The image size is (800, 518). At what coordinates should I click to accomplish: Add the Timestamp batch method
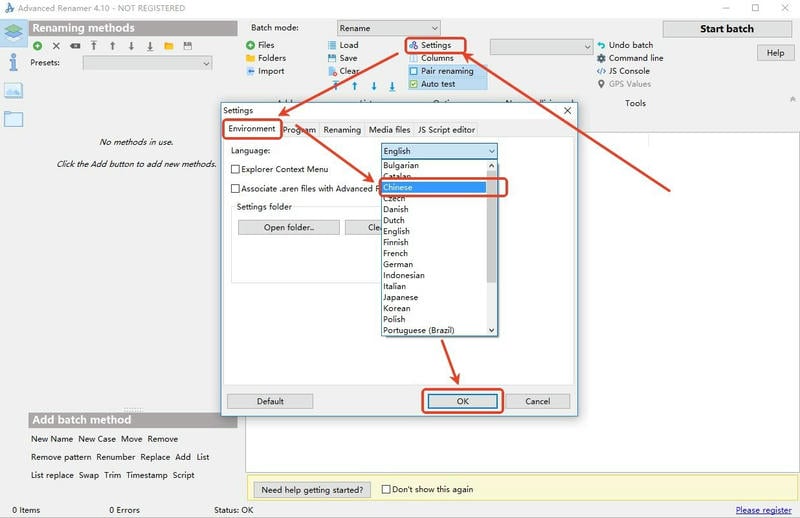[x=147, y=475]
